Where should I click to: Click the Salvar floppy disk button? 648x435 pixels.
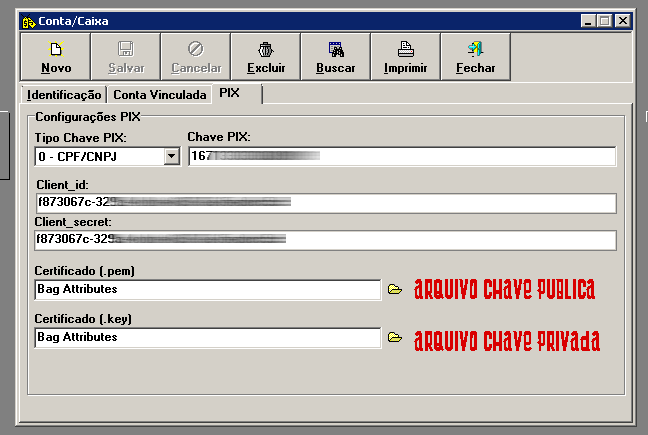coord(126,57)
